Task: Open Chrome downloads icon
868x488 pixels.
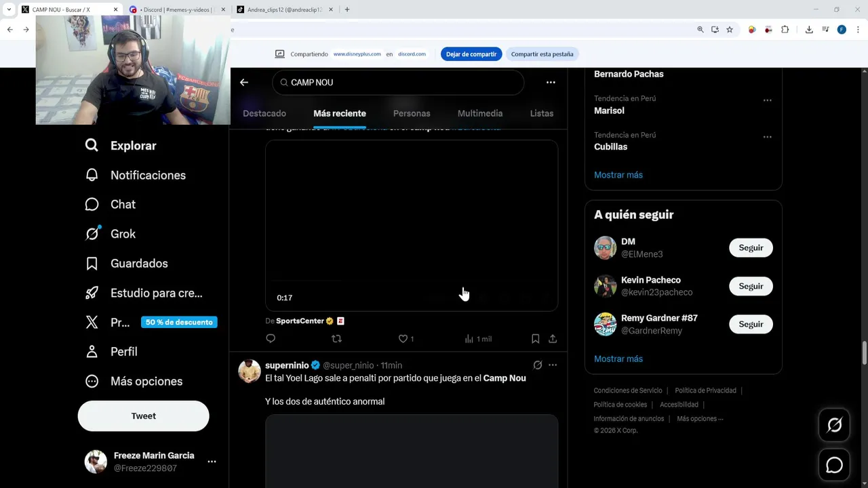Action: 809,30
